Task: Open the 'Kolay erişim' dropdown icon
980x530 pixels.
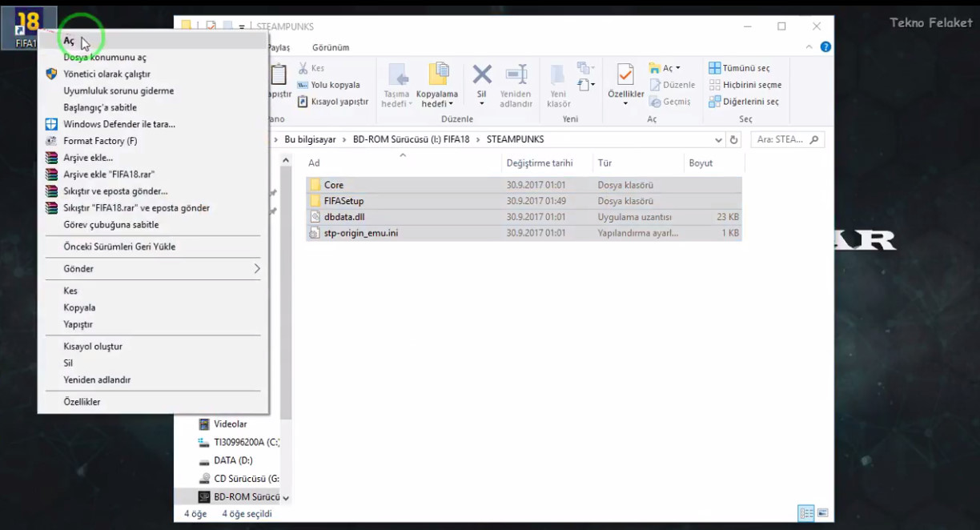Action: coord(587,84)
